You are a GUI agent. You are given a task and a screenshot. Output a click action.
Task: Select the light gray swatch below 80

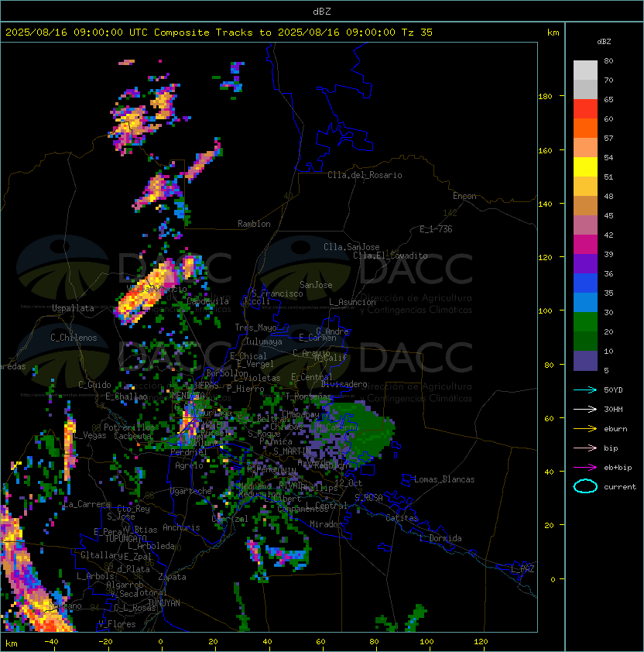coord(585,70)
